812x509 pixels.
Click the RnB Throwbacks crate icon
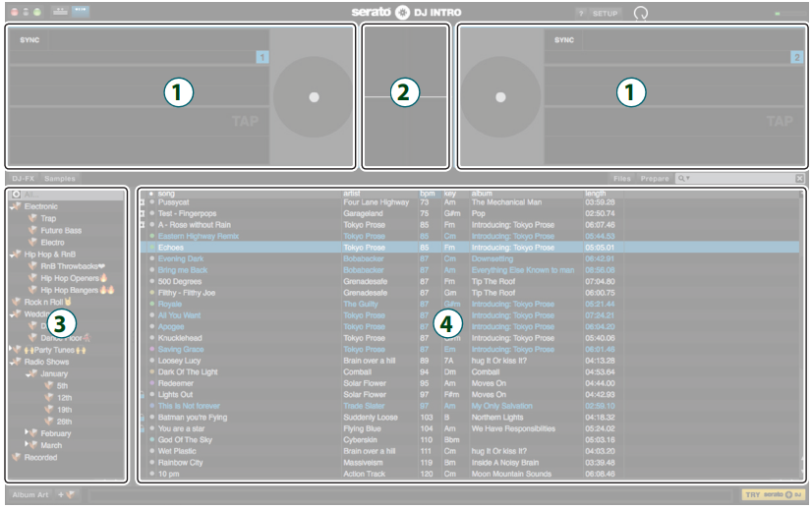point(32,265)
